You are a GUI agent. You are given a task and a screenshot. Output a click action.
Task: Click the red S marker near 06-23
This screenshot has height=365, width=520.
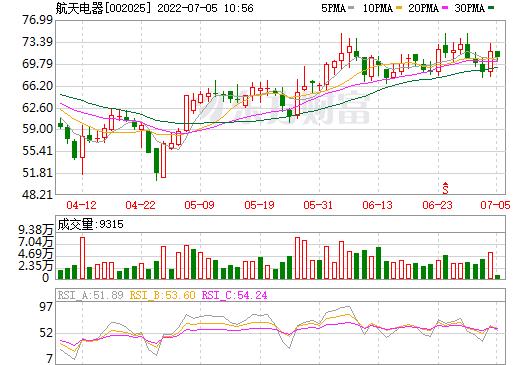tap(445, 188)
